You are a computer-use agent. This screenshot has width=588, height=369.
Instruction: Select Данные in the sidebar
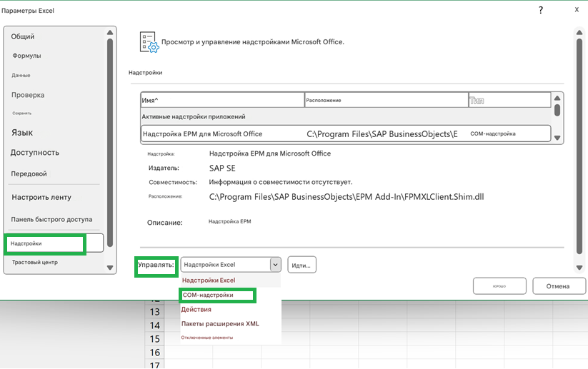point(21,75)
